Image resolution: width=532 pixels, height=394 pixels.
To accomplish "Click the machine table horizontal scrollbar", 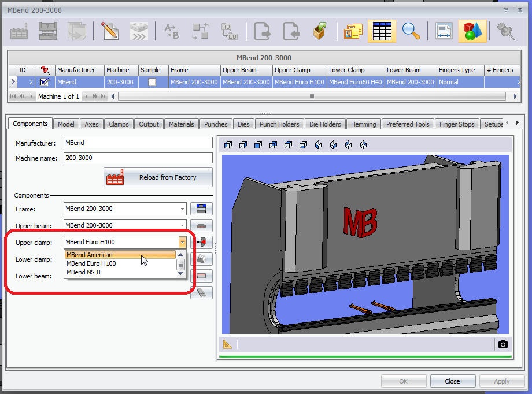I will point(312,96).
